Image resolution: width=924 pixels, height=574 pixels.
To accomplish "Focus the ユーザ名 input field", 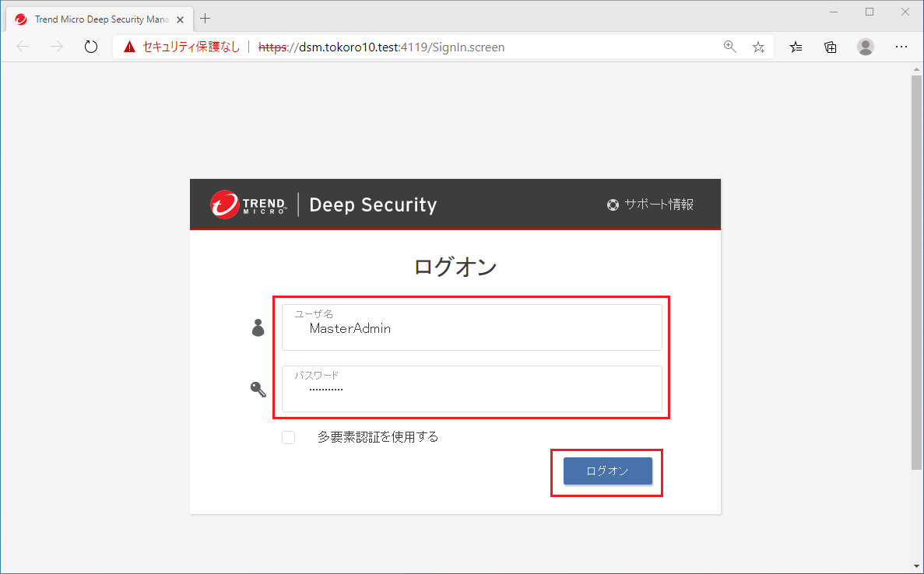I will [x=472, y=327].
